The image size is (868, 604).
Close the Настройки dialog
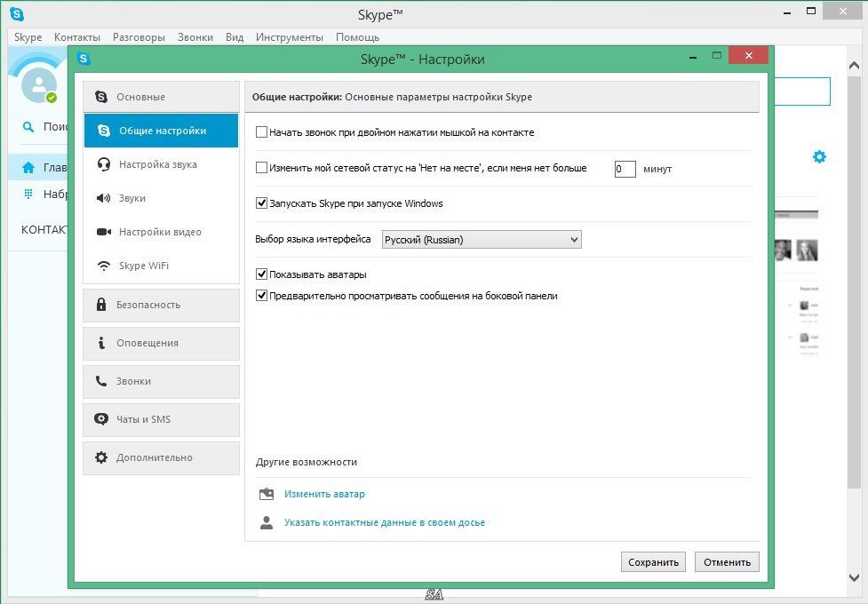tap(748, 55)
